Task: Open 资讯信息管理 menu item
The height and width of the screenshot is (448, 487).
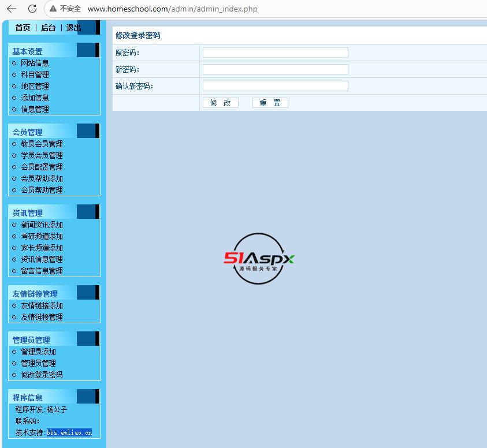Action: pyautogui.click(x=42, y=259)
